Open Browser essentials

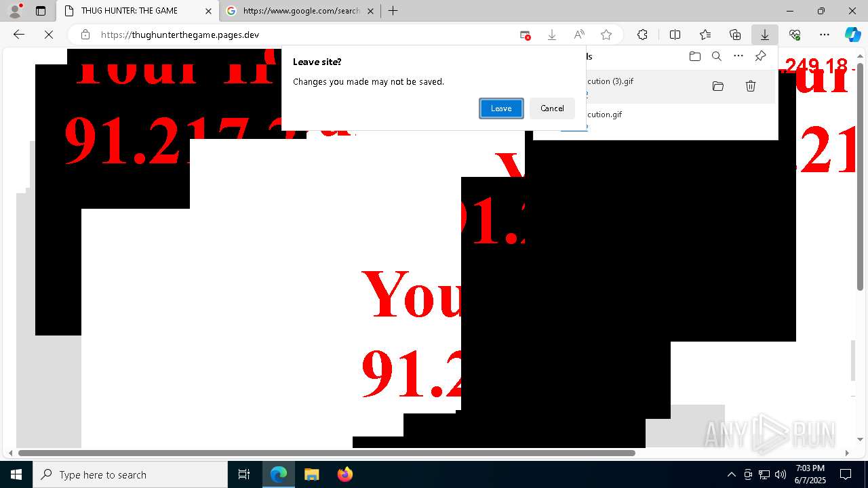[x=795, y=35]
